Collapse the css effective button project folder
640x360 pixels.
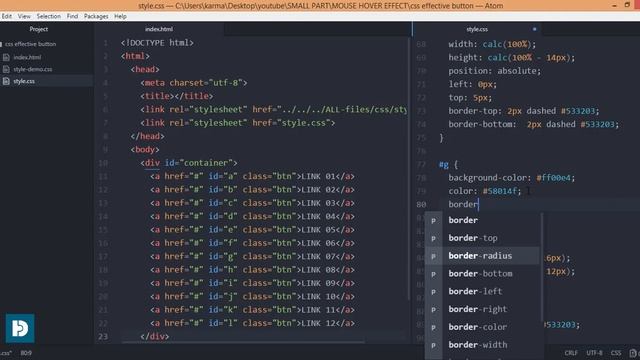[29, 44]
